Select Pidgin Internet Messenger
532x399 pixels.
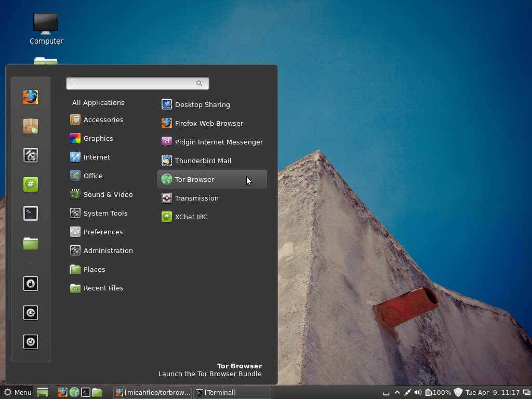click(218, 142)
